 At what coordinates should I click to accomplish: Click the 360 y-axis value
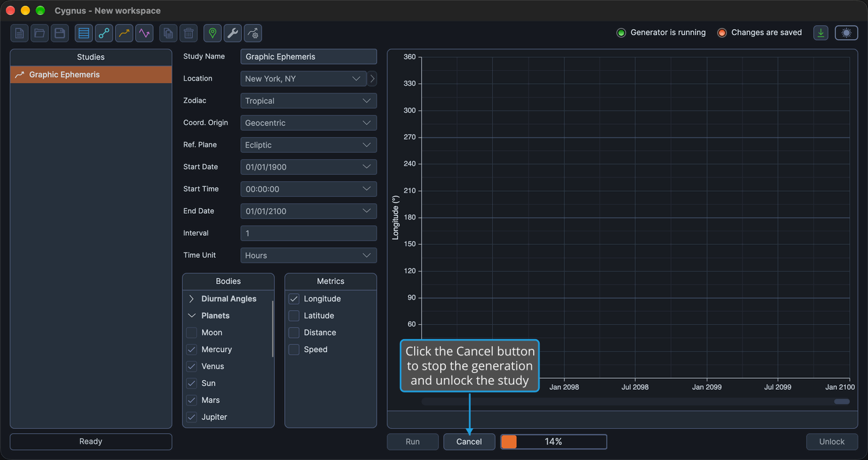[410, 57]
